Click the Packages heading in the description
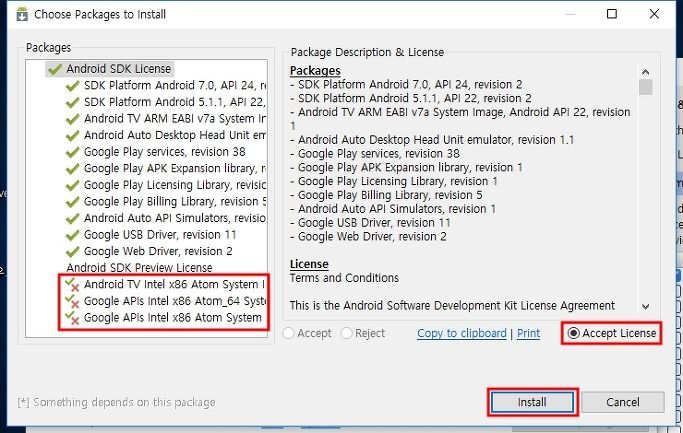The image size is (683, 433). coord(315,71)
